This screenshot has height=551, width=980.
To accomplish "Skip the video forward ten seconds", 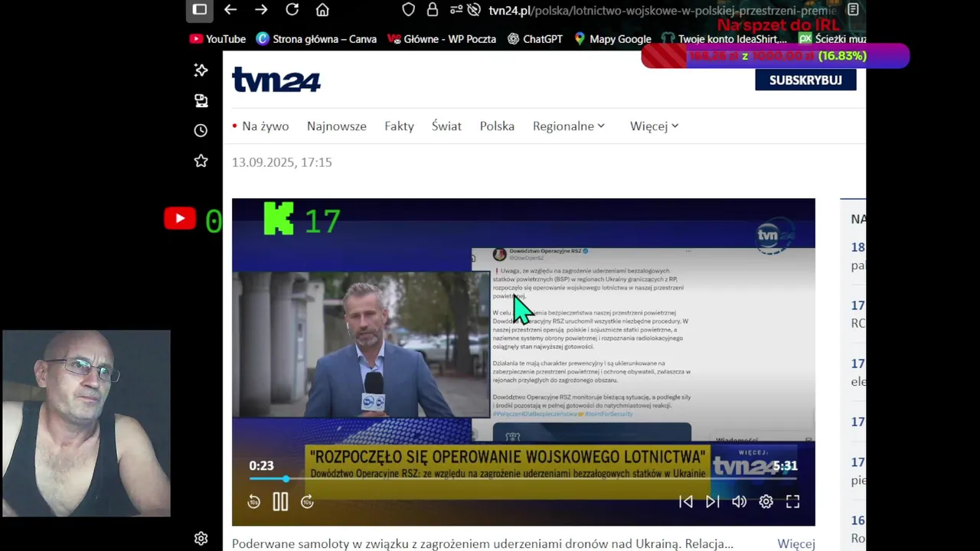I will tap(307, 502).
